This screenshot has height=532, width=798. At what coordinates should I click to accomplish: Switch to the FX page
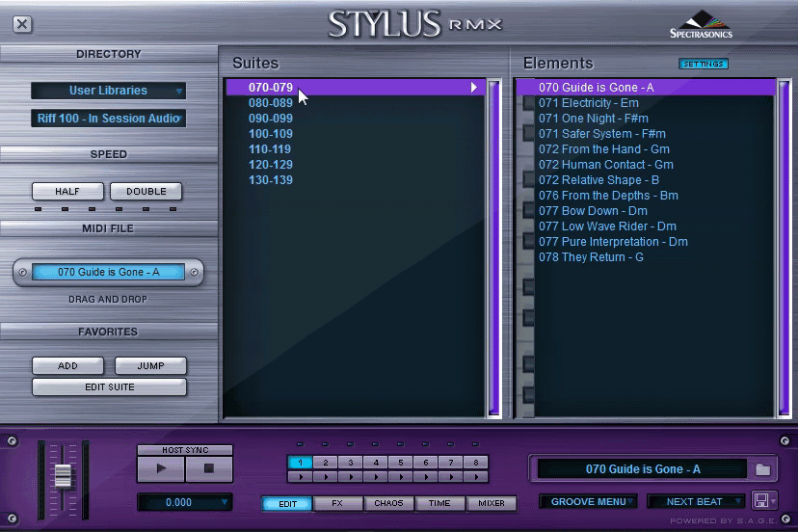coord(337,503)
